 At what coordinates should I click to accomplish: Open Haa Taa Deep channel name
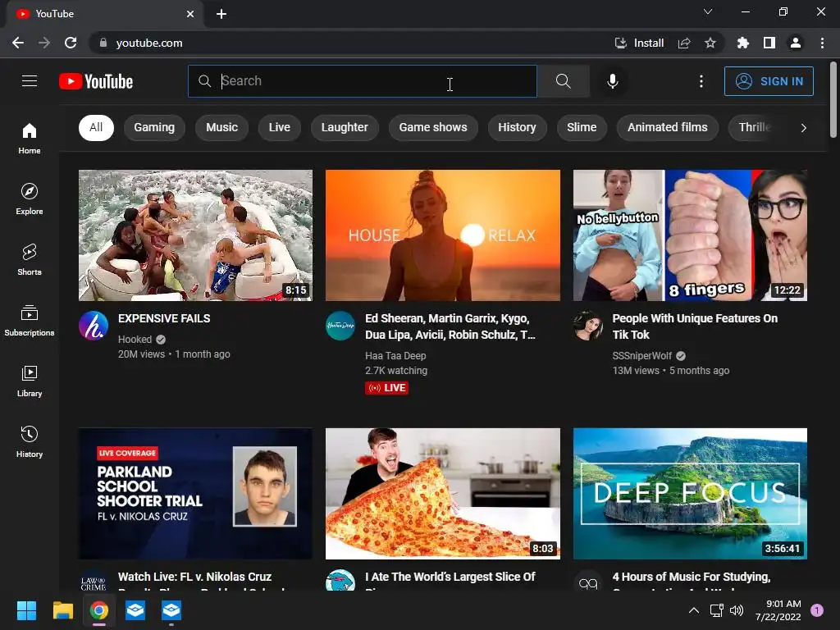(x=395, y=356)
